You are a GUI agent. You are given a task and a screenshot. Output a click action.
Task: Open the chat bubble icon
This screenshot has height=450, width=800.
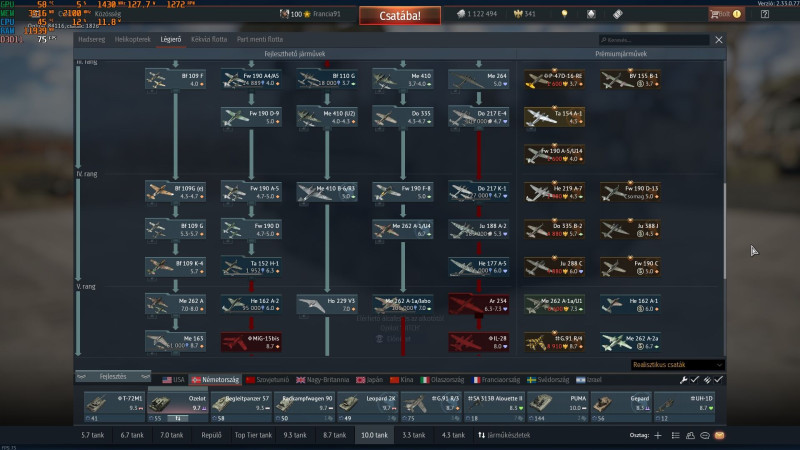coord(705,435)
